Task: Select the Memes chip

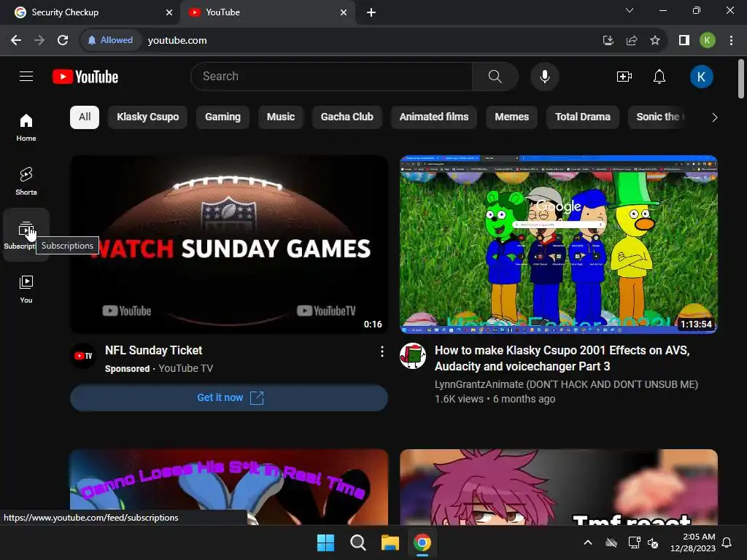Action: [511, 117]
